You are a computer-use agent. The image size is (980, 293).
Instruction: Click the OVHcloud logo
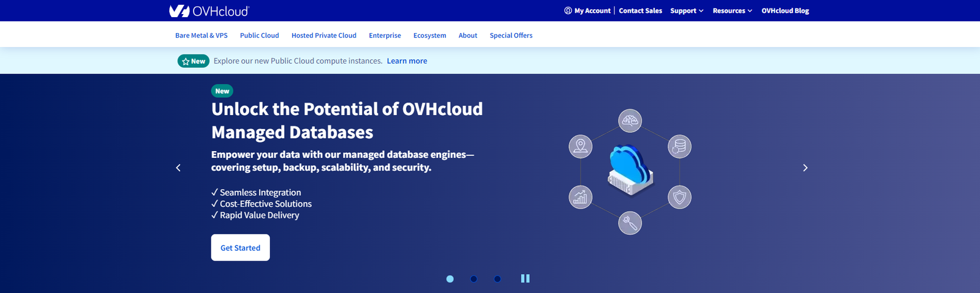pos(209,11)
